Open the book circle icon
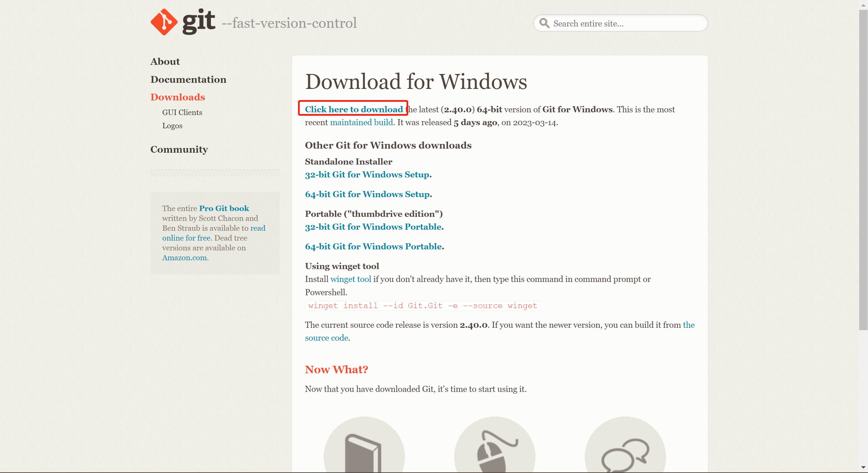This screenshot has height=473, width=868. pos(364,445)
